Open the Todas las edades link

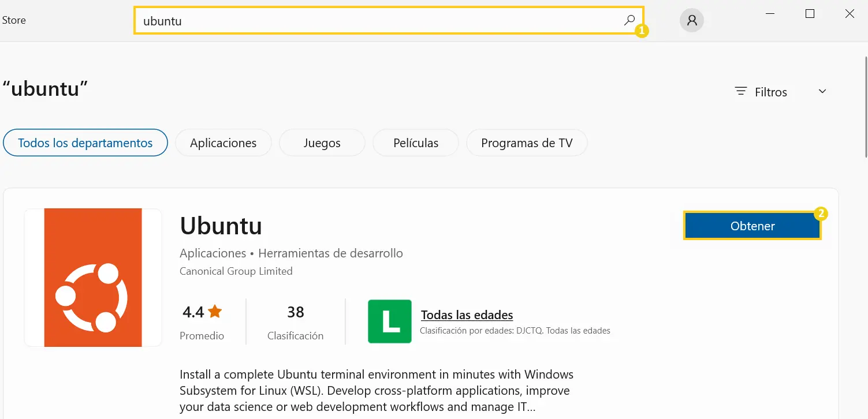pos(467,315)
